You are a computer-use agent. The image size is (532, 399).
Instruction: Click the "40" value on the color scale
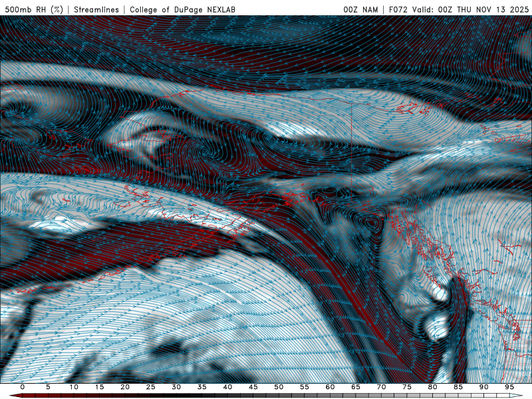click(x=227, y=387)
